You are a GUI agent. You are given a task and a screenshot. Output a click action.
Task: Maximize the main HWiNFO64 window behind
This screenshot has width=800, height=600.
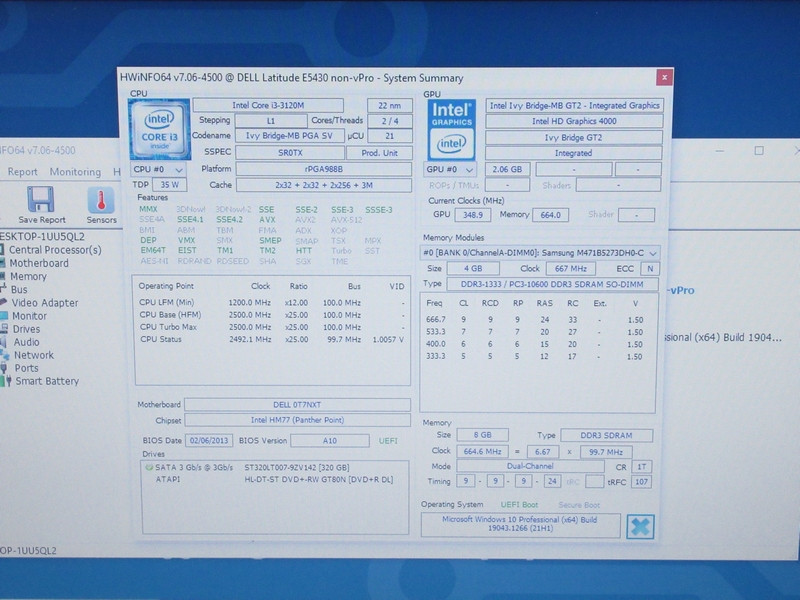[759, 151]
